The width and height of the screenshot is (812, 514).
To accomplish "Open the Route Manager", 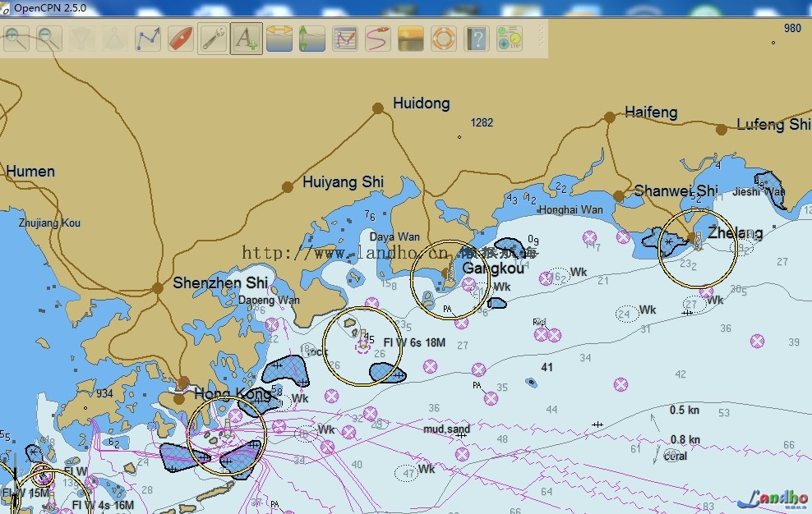I will pos(345,39).
